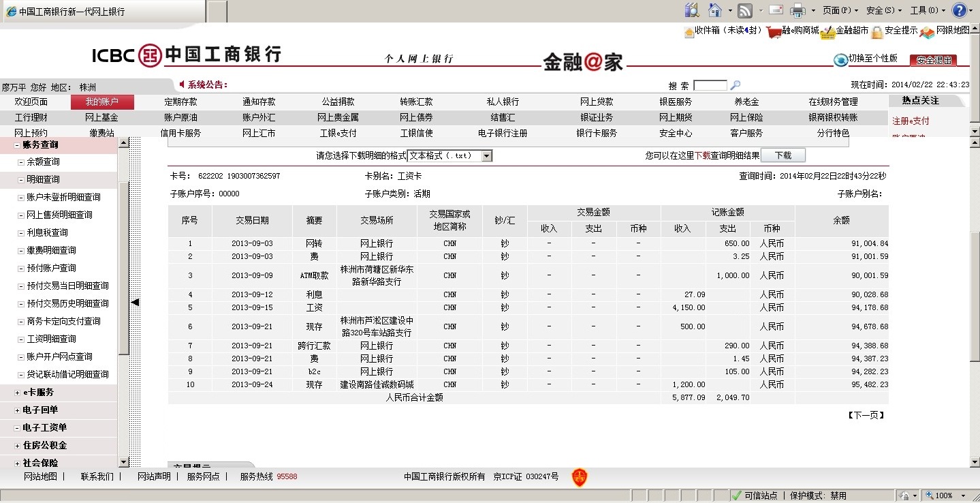Collapse the 账务查询 section
The width and height of the screenshot is (980, 503).
click(x=17, y=145)
